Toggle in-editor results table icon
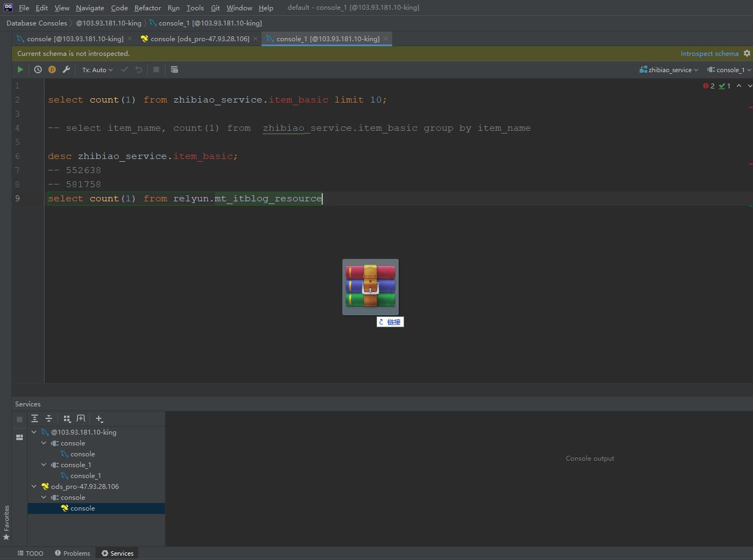 [174, 69]
